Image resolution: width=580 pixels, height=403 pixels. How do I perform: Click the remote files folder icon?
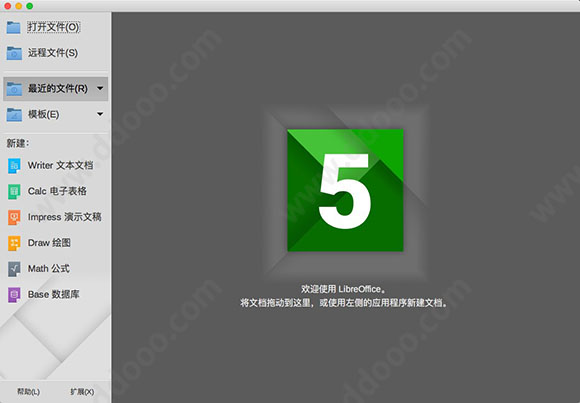pyautogui.click(x=14, y=53)
